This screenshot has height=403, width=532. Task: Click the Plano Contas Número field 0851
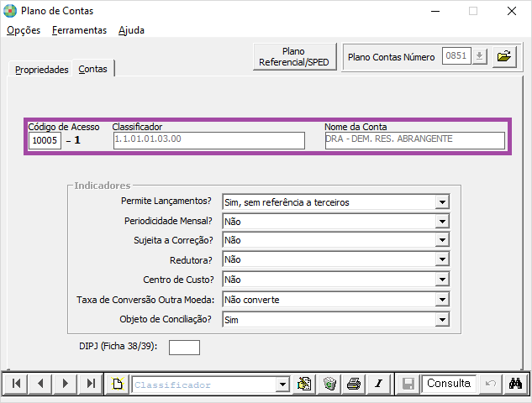click(456, 56)
